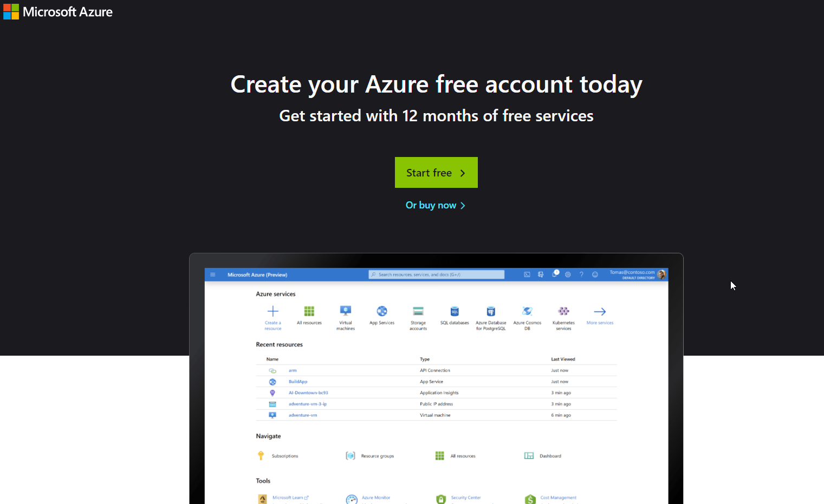Click the portal search box
The width and height of the screenshot is (824, 504).
[x=436, y=274]
